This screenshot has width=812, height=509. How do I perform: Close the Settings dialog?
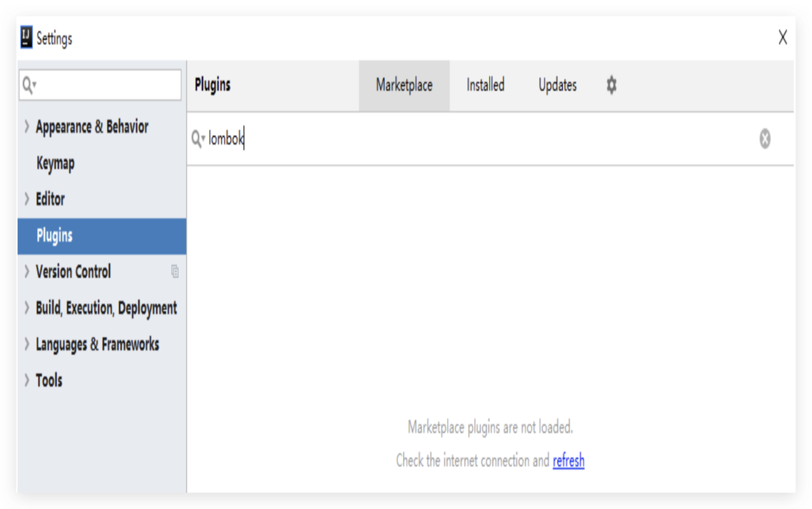coord(782,38)
